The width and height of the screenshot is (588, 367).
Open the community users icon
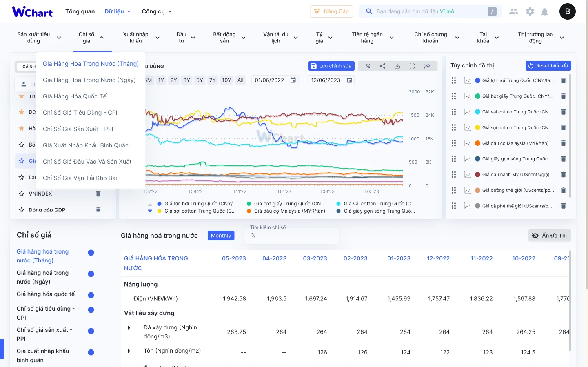click(x=514, y=11)
